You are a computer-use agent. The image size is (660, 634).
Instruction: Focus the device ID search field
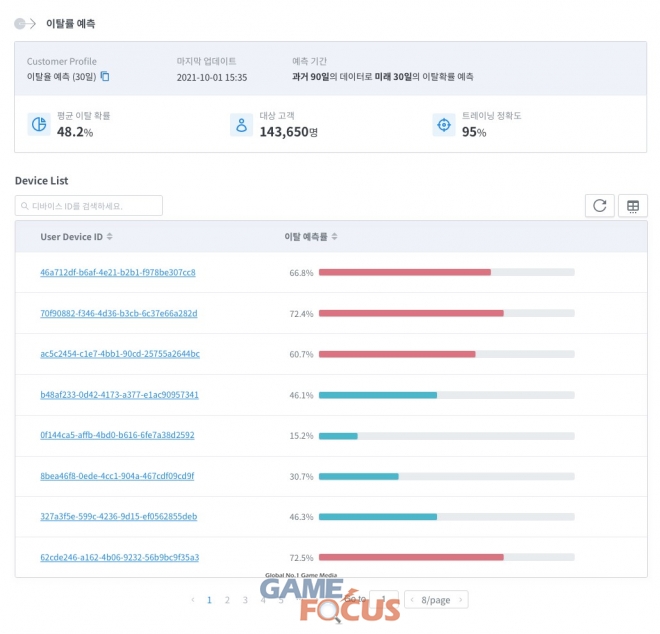(95, 206)
